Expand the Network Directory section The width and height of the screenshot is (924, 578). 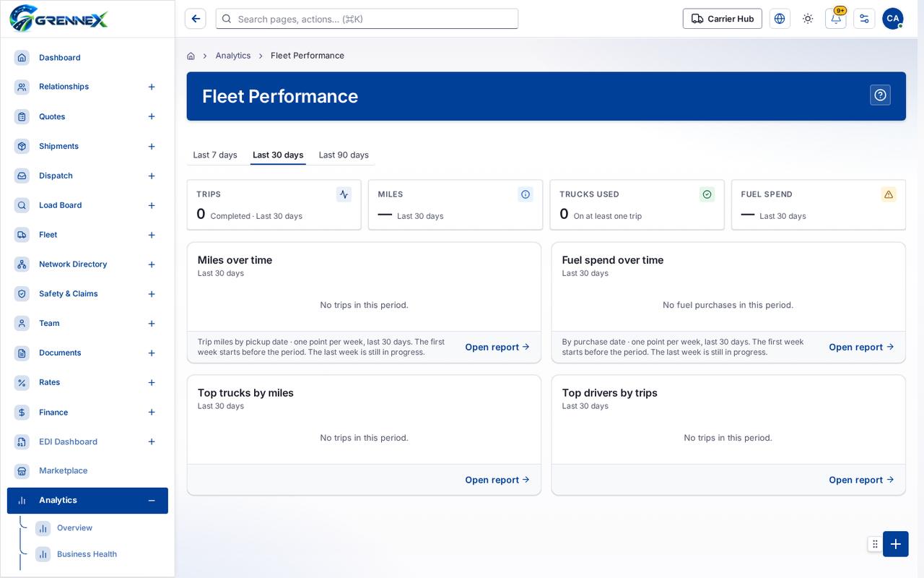click(x=152, y=264)
